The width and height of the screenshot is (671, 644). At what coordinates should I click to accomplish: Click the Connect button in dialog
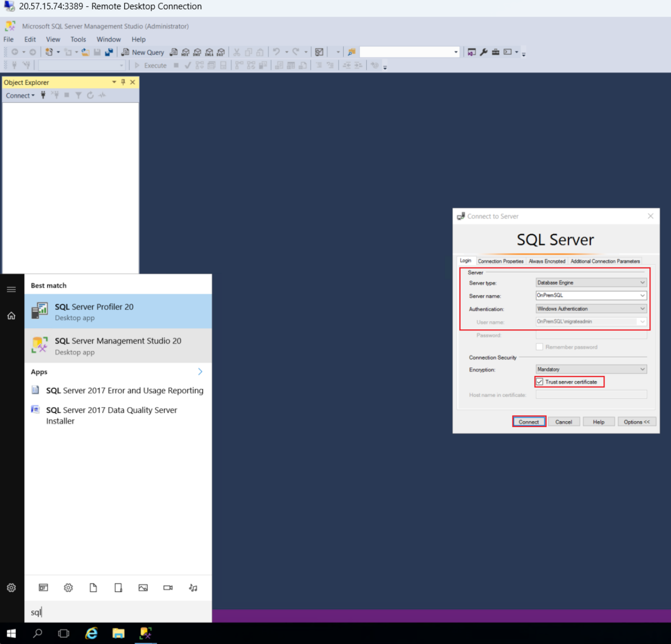(x=529, y=422)
